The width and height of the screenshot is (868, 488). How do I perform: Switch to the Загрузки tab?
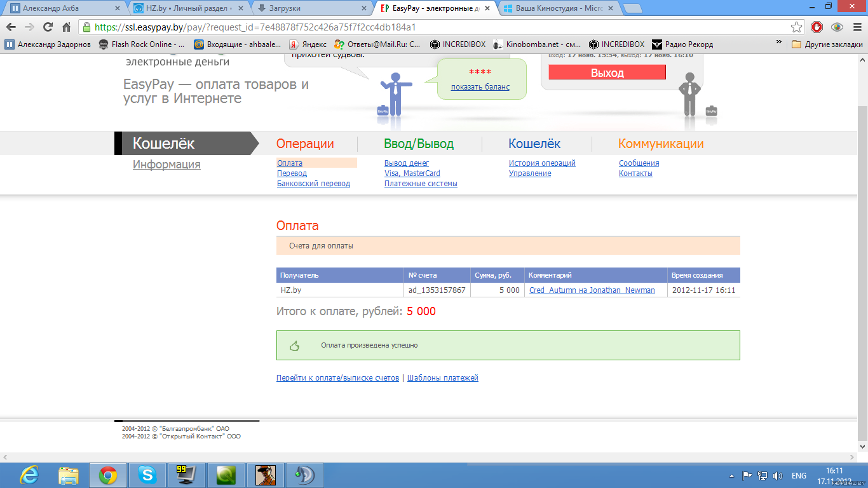tap(311, 8)
